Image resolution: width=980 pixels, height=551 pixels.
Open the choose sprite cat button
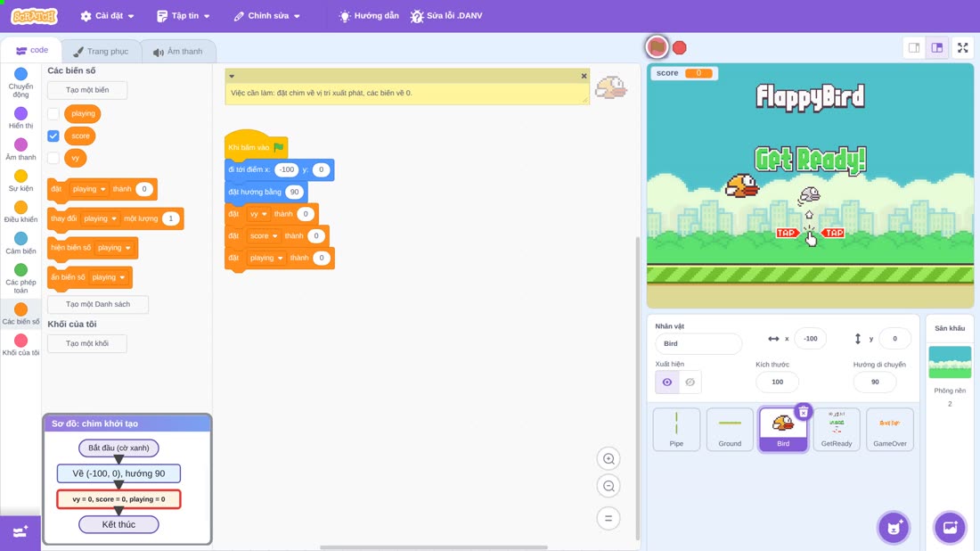894,527
